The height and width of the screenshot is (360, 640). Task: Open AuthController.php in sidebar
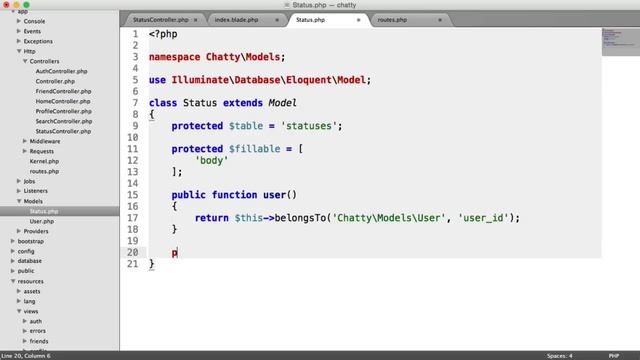(x=61, y=71)
